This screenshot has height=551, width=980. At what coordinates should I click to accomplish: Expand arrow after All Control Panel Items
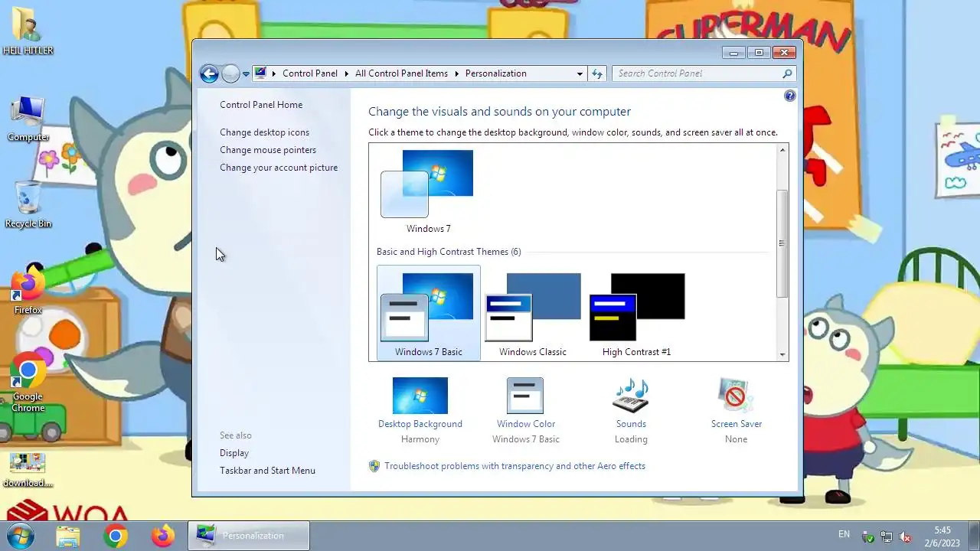click(456, 73)
